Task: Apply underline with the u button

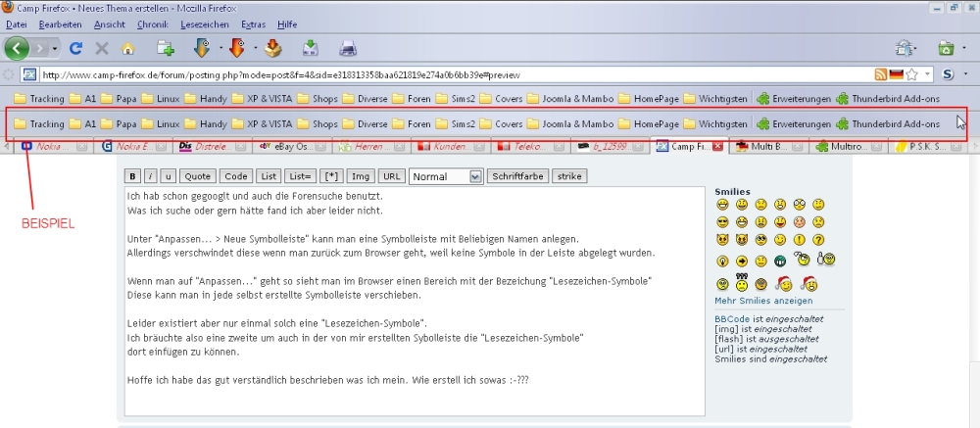Action: pos(170,177)
